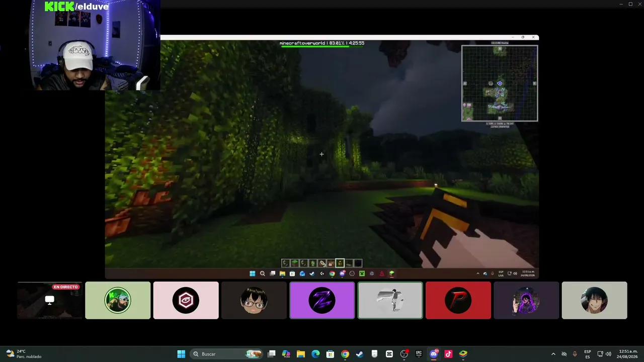The height and width of the screenshot is (362, 644).
Task: Select the last Minecraft hotbar slot
Action: click(x=358, y=263)
